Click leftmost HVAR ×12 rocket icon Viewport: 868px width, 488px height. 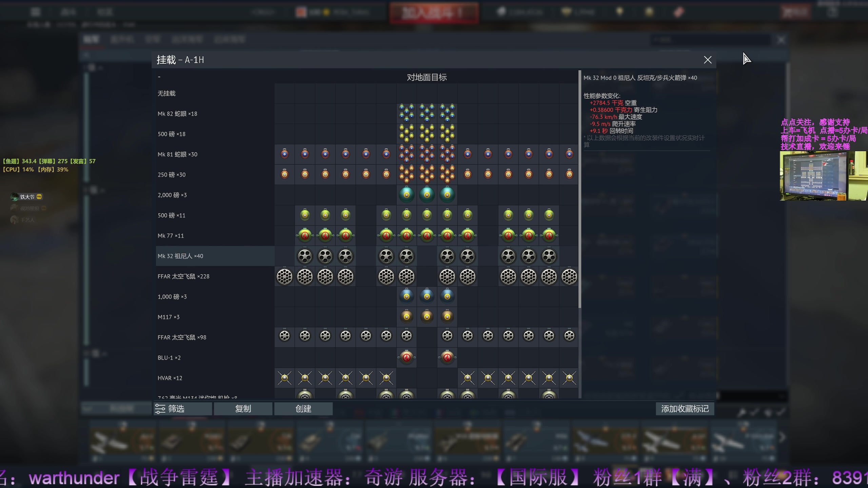[284, 378]
